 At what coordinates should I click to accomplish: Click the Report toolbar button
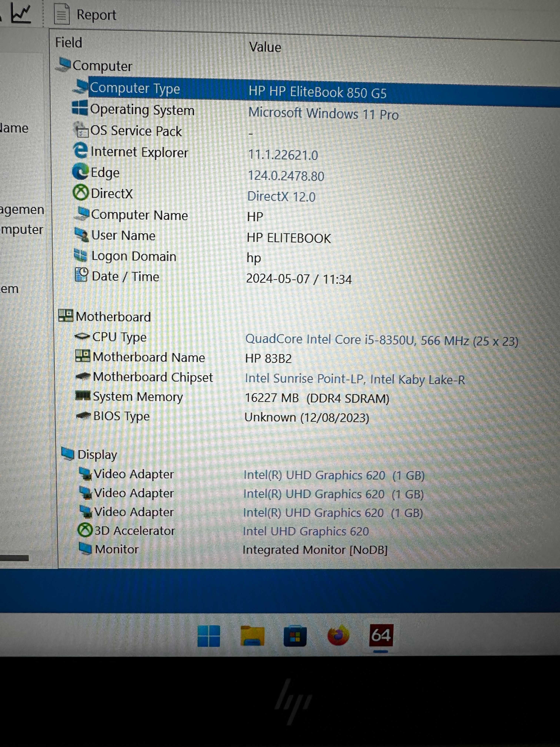click(85, 14)
